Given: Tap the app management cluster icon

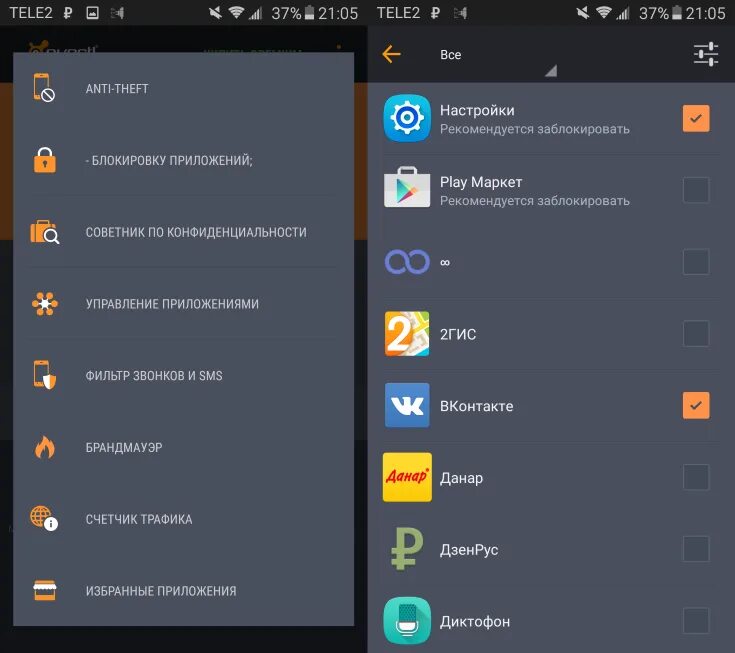Looking at the screenshot, I should point(45,304).
